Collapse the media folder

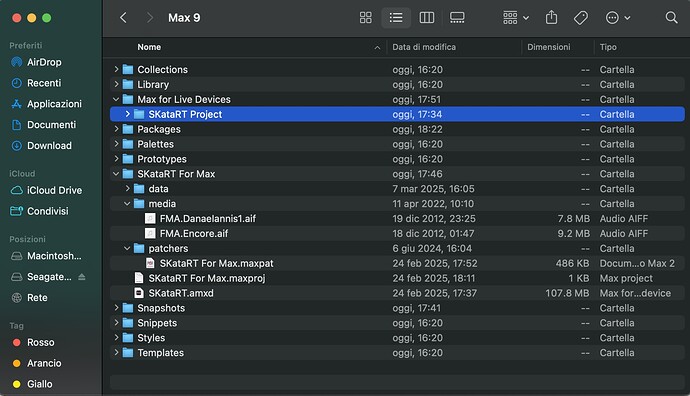click(x=128, y=204)
